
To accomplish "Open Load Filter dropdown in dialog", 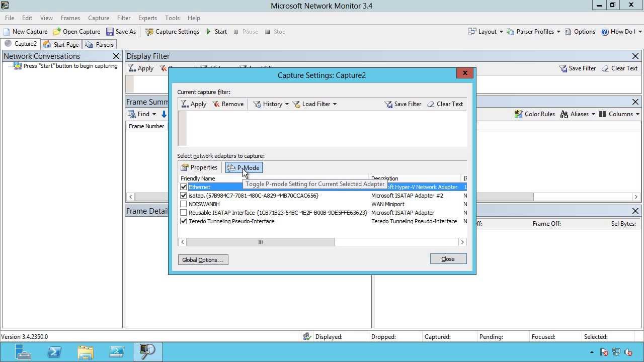I will 314,104.
